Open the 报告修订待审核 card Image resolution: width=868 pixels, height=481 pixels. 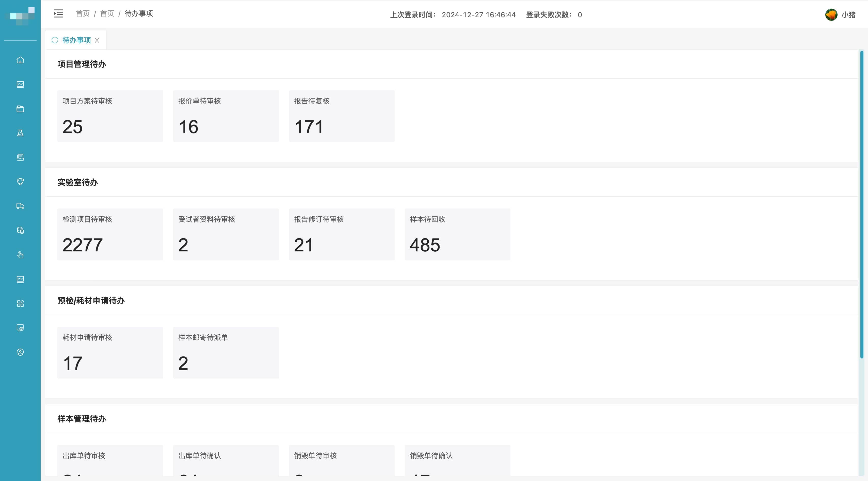click(342, 234)
